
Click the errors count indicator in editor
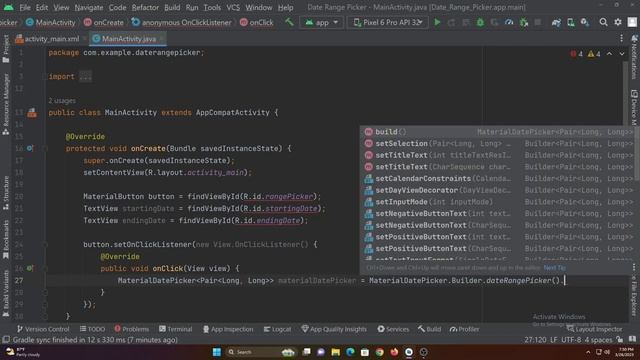point(577,53)
